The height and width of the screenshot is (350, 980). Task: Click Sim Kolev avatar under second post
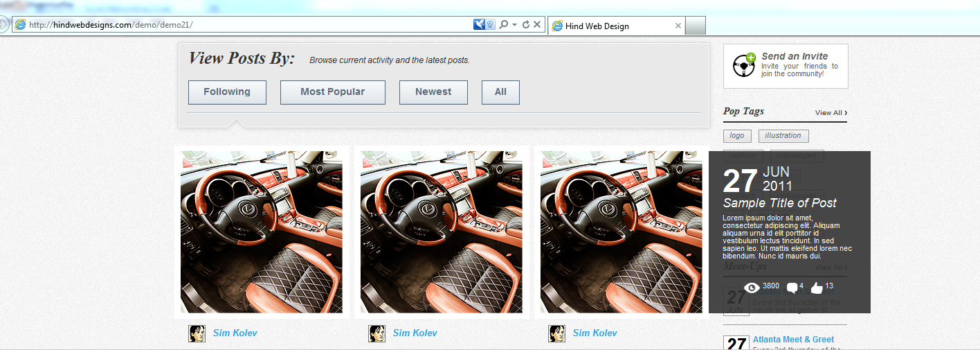376,333
